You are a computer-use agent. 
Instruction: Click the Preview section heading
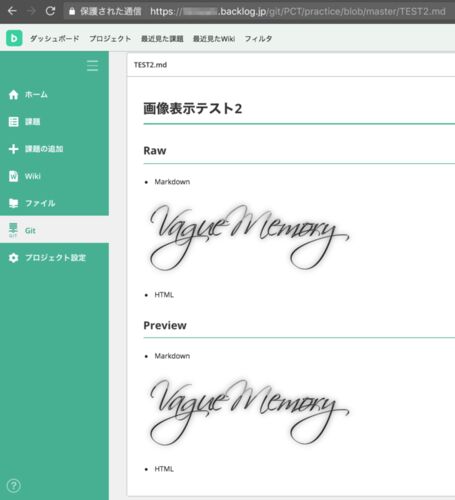(165, 325)
